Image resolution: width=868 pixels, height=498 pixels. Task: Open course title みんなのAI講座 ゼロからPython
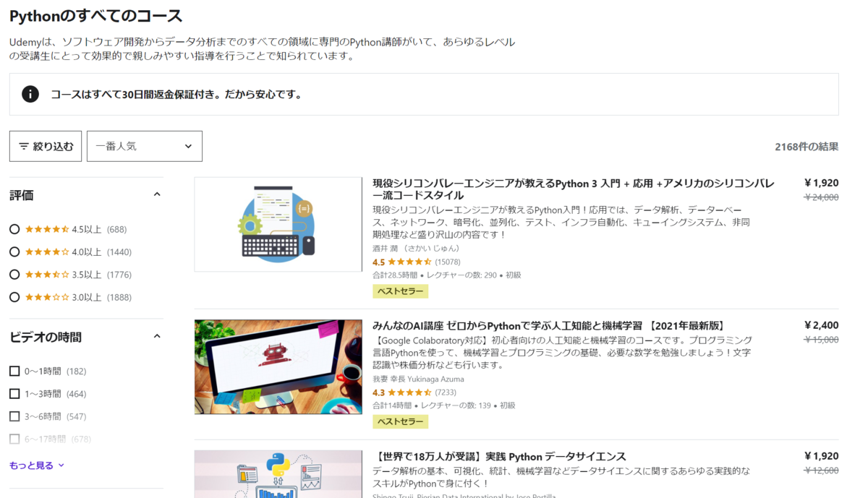[x=549, y=325]
